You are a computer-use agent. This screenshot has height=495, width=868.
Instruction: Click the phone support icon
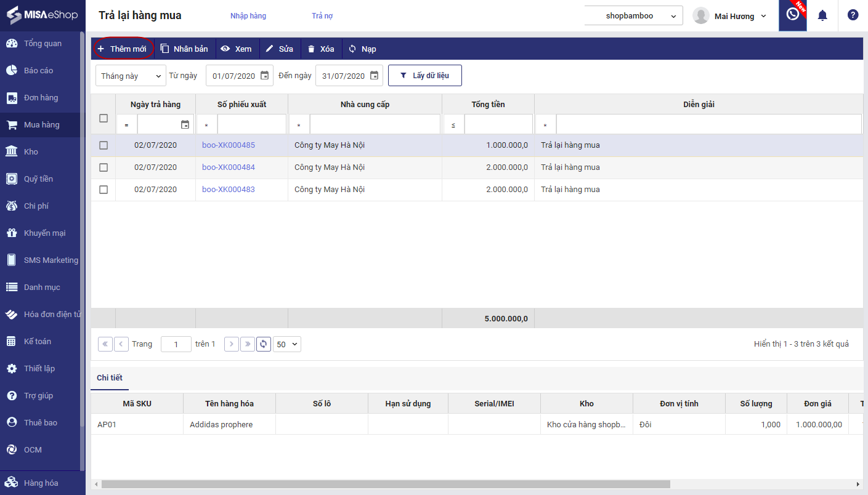(x=792, y=15)
